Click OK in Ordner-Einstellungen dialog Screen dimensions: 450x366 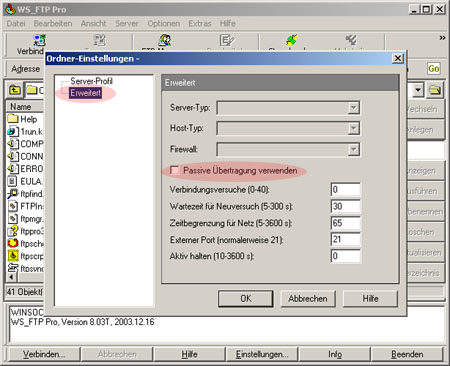[x=246, y=298]
